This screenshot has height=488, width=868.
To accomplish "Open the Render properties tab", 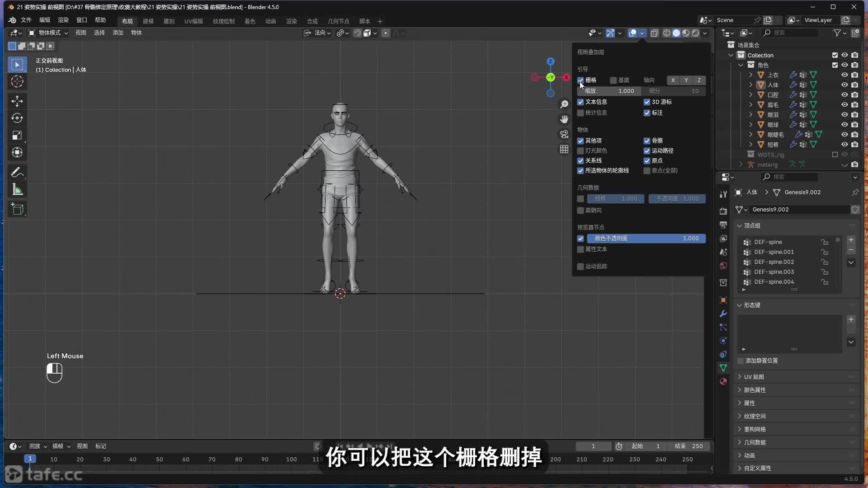I will (723, 211).
